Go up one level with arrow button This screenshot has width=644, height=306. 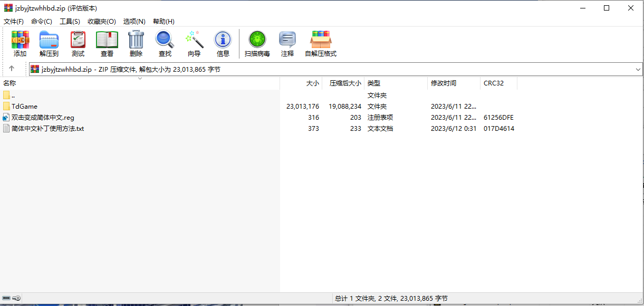tap(12, 69)
